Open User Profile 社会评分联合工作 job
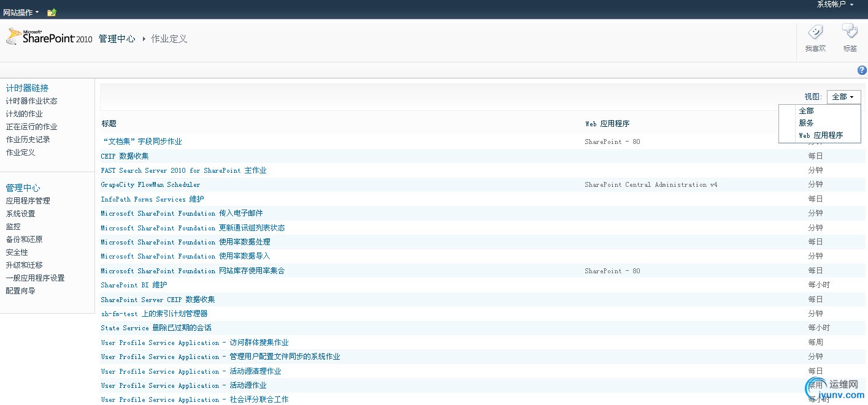 [x=194, y=399]
